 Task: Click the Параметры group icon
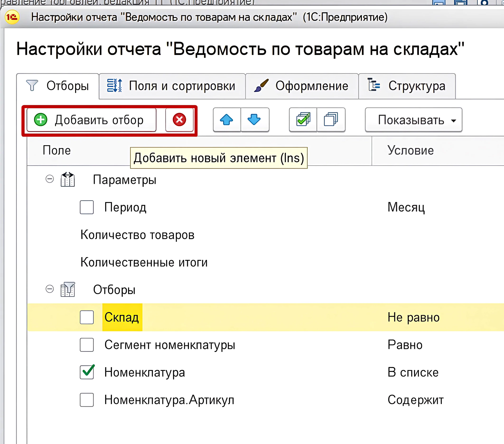(x=68, y=180)
